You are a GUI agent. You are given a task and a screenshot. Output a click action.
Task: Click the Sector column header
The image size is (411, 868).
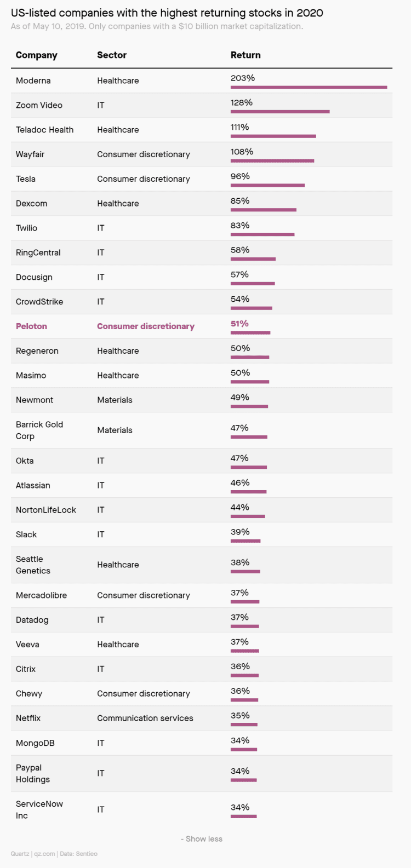pos(112,55)
